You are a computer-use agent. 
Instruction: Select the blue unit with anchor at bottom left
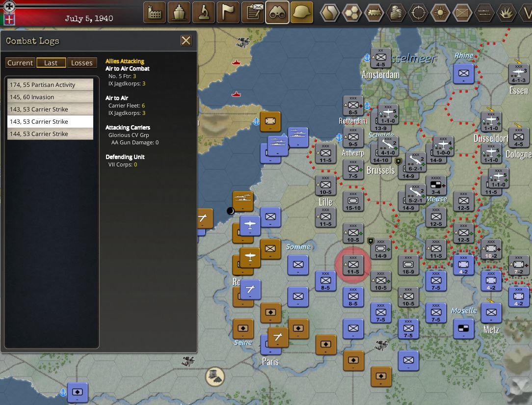click(78, 392)
